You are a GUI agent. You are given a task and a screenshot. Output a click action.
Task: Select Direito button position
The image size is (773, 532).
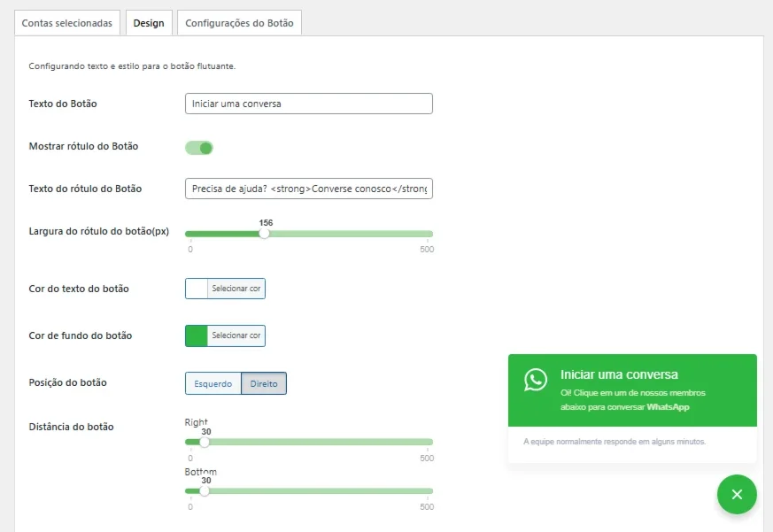pos(264,383)
